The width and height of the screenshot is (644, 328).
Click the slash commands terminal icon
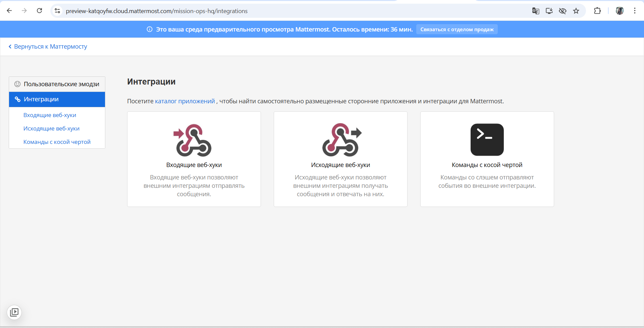pyautogui.click(x=487, y=140)
